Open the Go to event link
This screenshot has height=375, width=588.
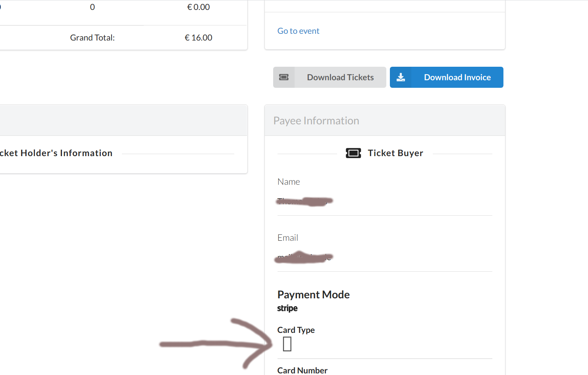(298, 31)
